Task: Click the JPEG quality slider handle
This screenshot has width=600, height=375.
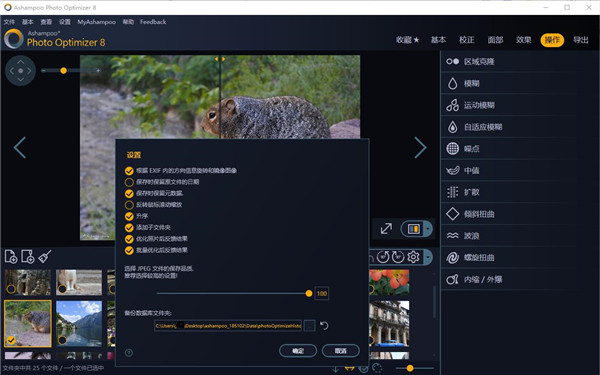Action: [309, 293]
